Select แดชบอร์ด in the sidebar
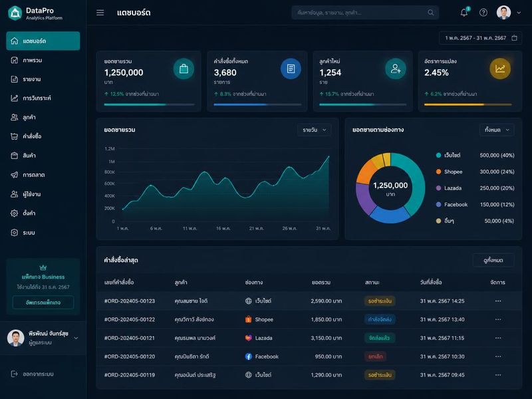The image size is (532, 399). point(43,41)
